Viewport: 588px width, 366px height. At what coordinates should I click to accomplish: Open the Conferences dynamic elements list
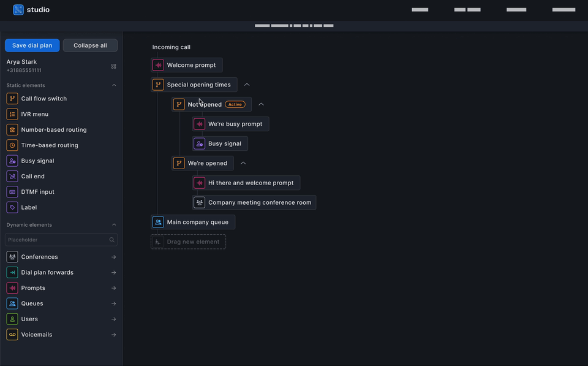113,256
